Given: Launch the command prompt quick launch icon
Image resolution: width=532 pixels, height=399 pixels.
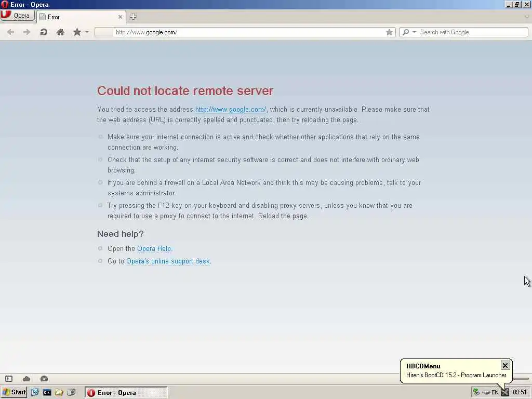Looking at the screenshot, I should [47, 393].
